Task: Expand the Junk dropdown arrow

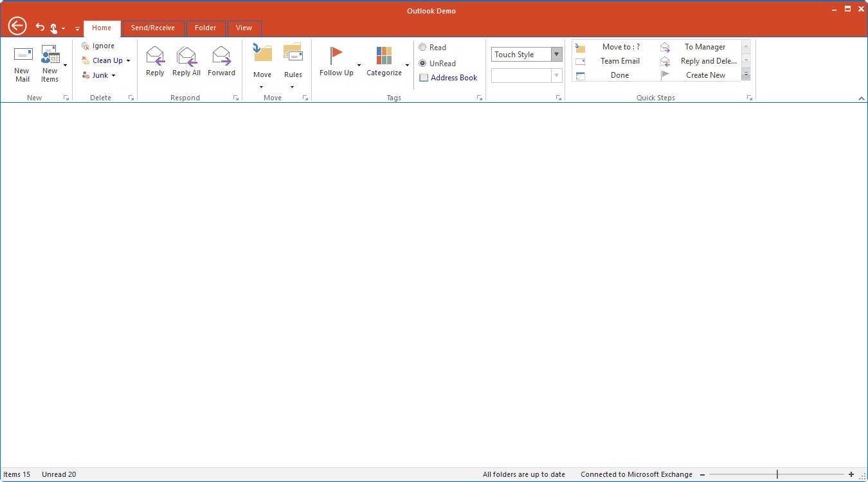Action: pos(114,76)
